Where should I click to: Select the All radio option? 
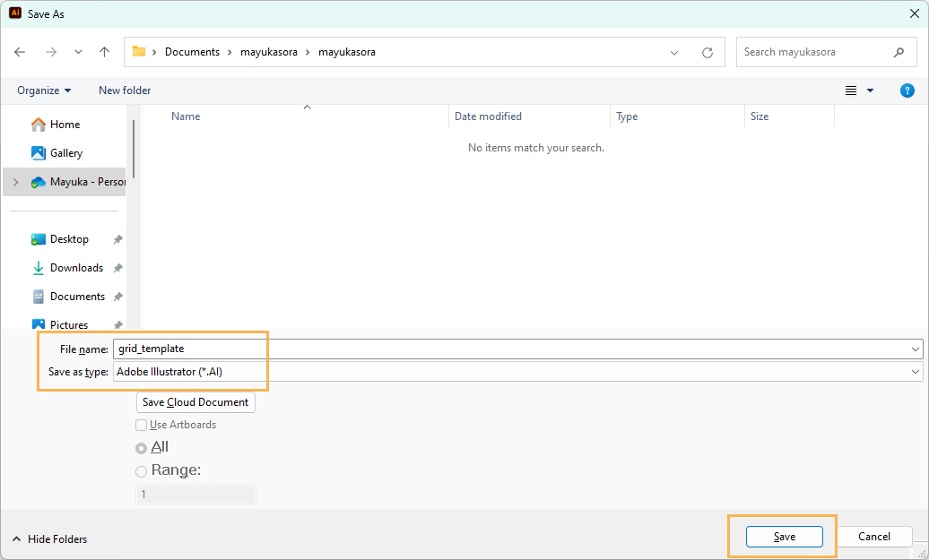pyautogui.click(x=141, y=448)
